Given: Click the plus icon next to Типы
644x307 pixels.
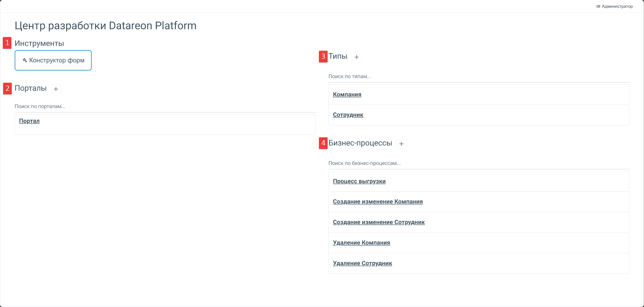Looking at the screenshot, I should (x=357, y=57).
